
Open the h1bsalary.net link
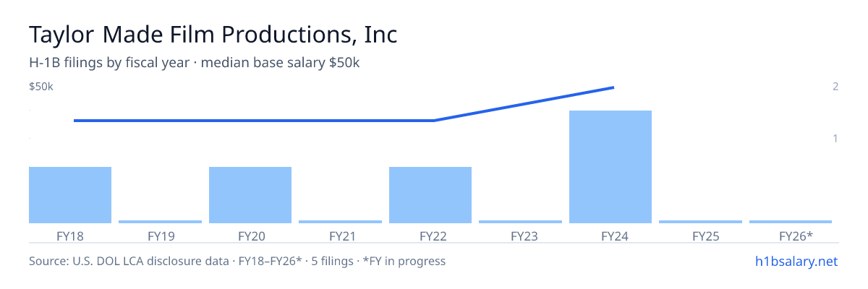796,261
